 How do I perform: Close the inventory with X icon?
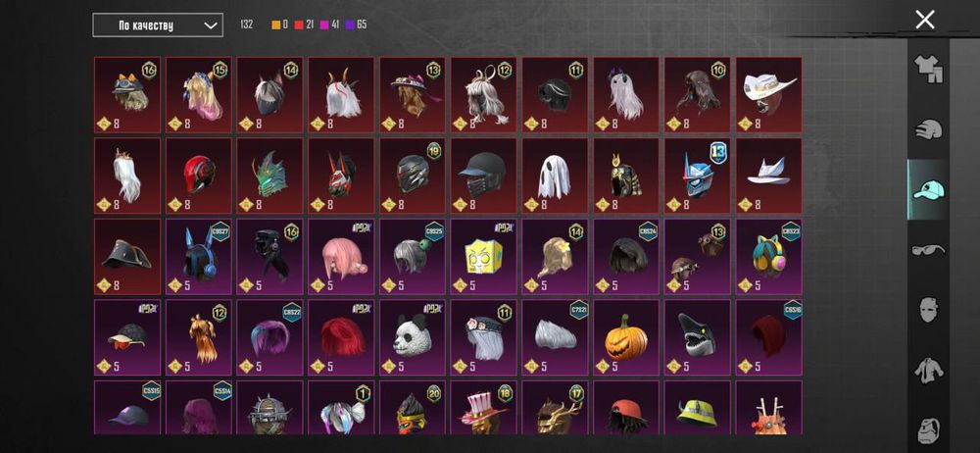pyautogui.click(x=925, y=20)
